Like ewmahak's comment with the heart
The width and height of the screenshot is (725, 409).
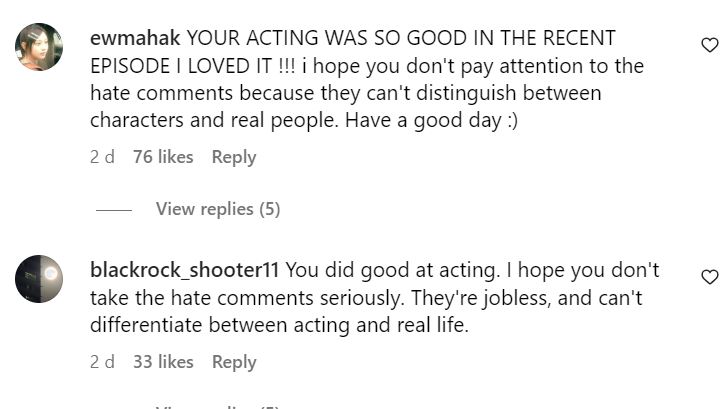click(709, 45)
